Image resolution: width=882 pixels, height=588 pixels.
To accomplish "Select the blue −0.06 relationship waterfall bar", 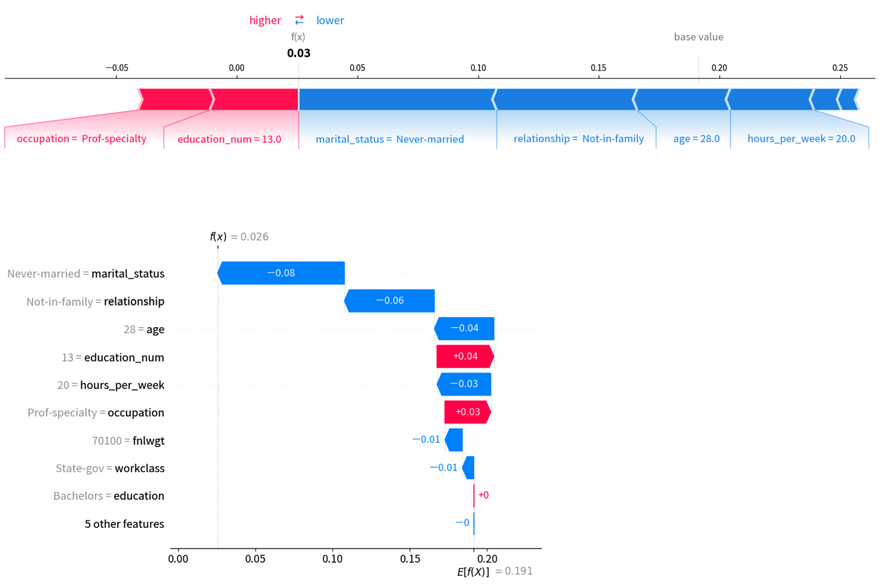I will 389,301.
